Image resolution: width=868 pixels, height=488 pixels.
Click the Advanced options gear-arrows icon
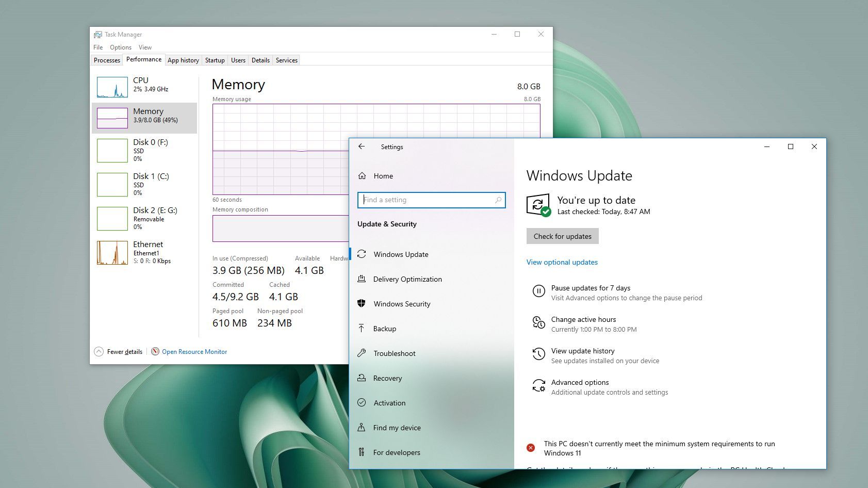coord(538,385)
